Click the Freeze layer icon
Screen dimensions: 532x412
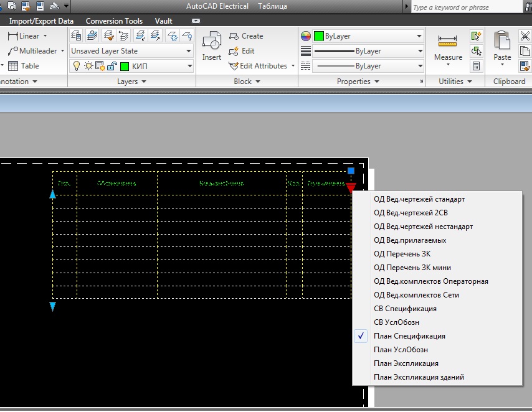tap(172, 35)
